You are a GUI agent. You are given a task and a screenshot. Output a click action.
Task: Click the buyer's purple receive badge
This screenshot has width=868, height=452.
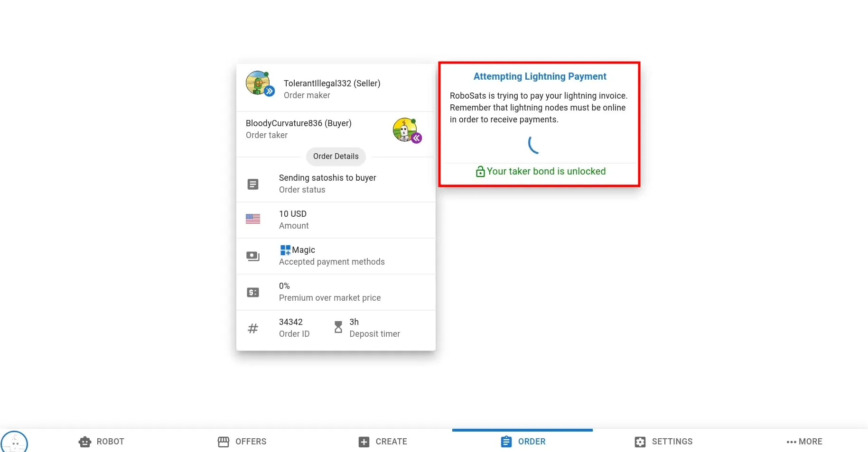pos(417,138)
